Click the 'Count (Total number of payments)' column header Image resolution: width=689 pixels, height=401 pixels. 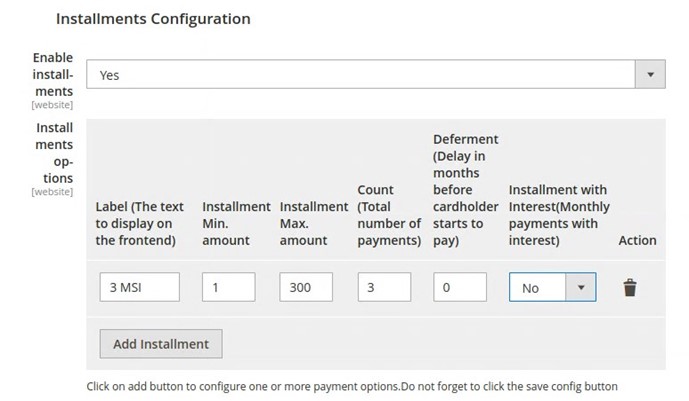[x=389, y=215]
